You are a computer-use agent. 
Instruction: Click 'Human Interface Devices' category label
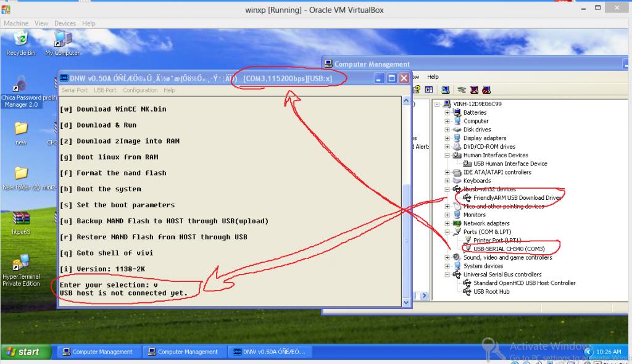coord(496,155)
